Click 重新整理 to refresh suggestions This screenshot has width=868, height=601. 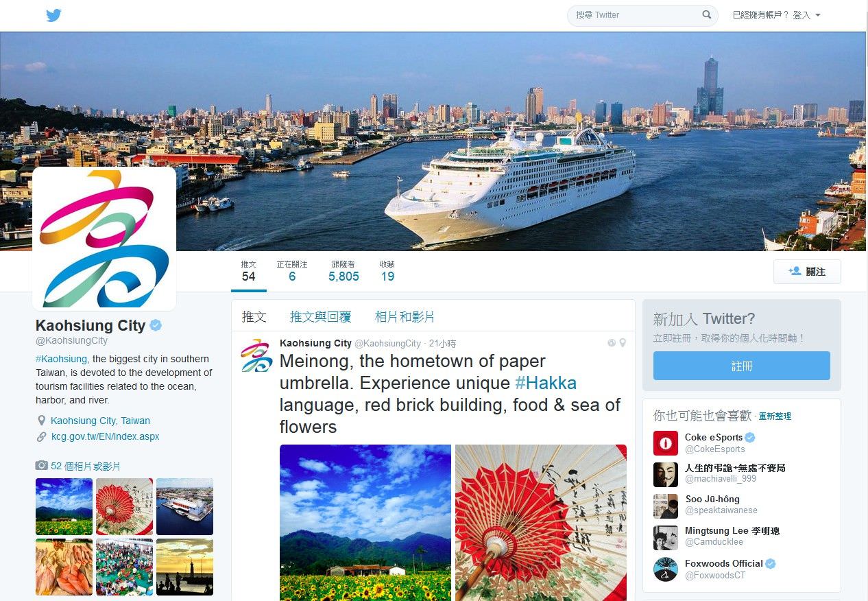point(775,416)
